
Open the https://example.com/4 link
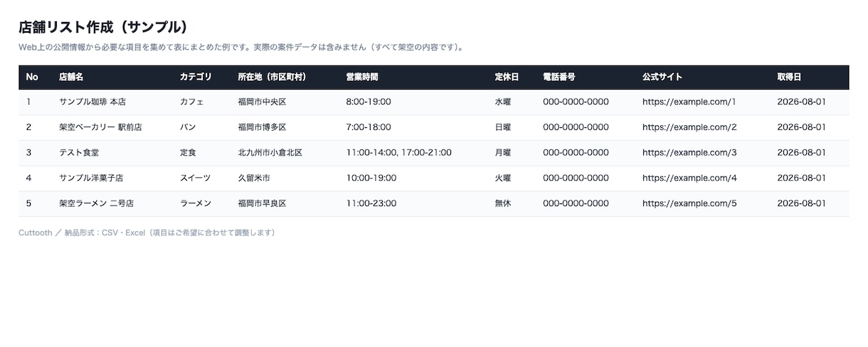(x=689, y=178)
